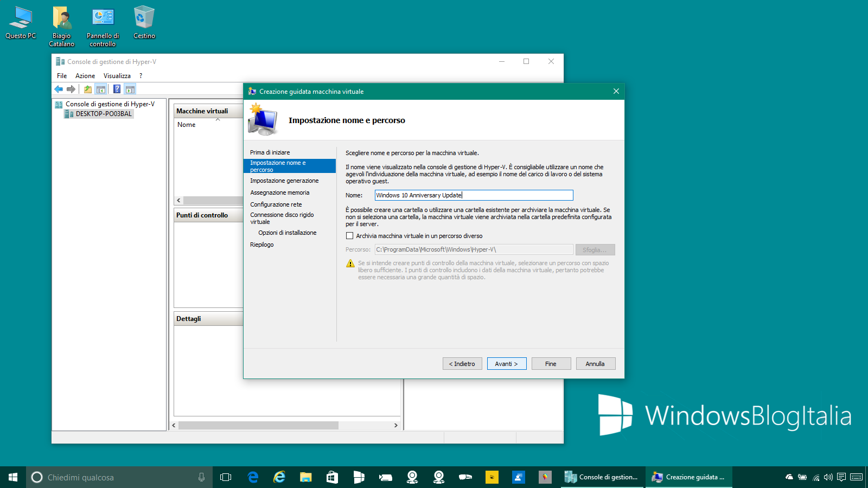Image resolution: width=868 pixels, height=488 pixels.
Task: Open the Action Center notification icon
Action: (x=841, y=477)
